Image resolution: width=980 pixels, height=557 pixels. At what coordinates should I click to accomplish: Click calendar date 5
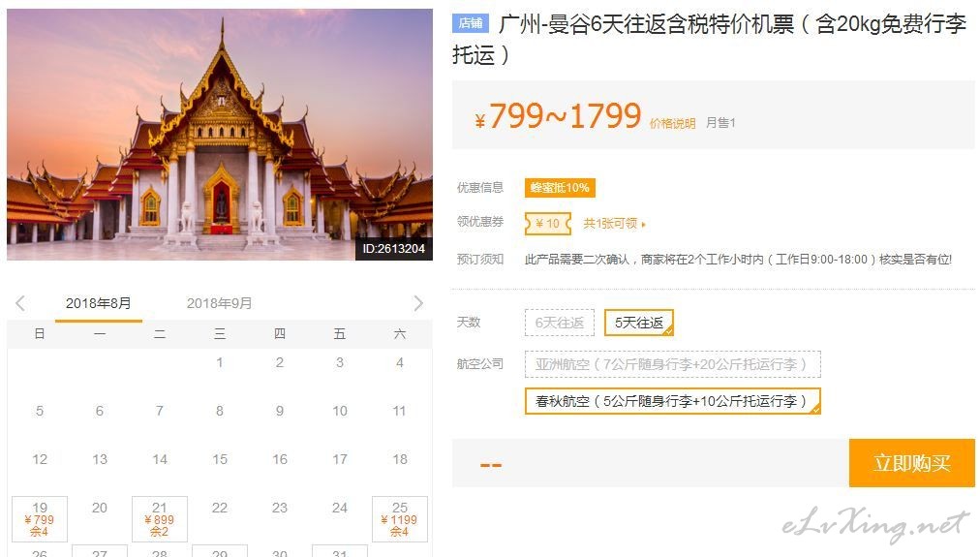pos(40,411)
